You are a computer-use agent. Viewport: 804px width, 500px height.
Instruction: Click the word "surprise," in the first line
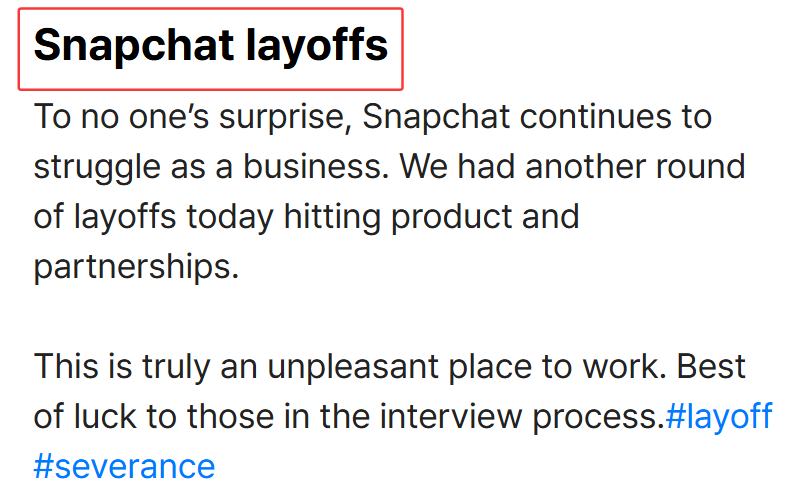(286, 118)
